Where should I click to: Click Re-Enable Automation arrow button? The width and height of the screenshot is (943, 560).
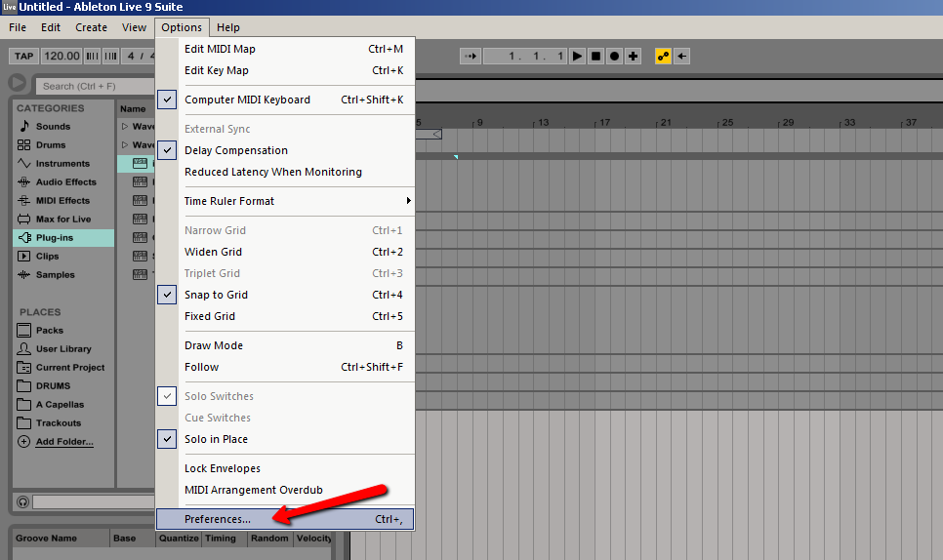(x=681, y=56)
